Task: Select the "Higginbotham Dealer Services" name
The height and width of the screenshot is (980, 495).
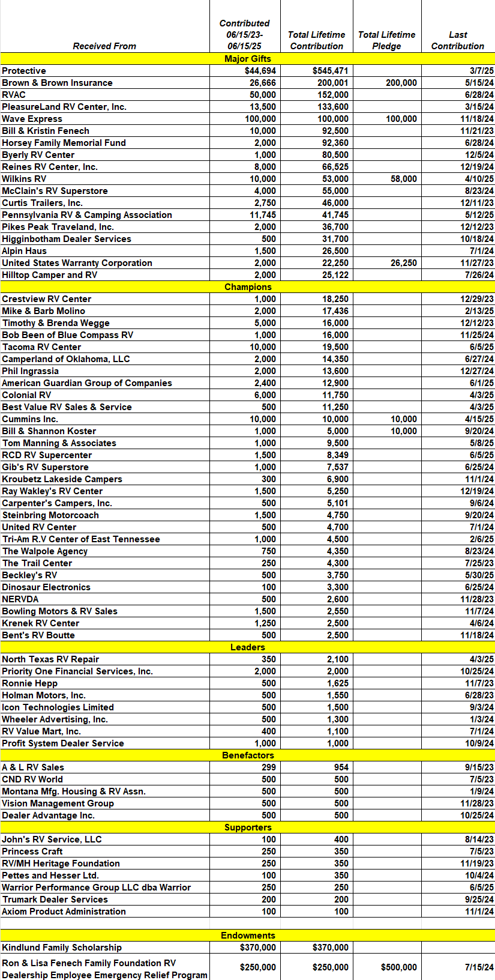Action: (67, 239)
